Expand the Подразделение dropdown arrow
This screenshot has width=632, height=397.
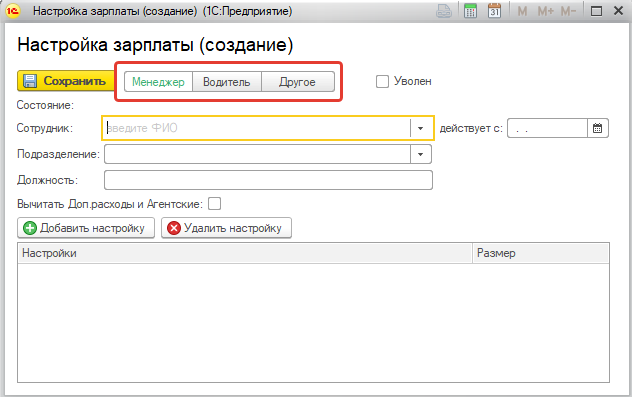(x=420, y=154)
